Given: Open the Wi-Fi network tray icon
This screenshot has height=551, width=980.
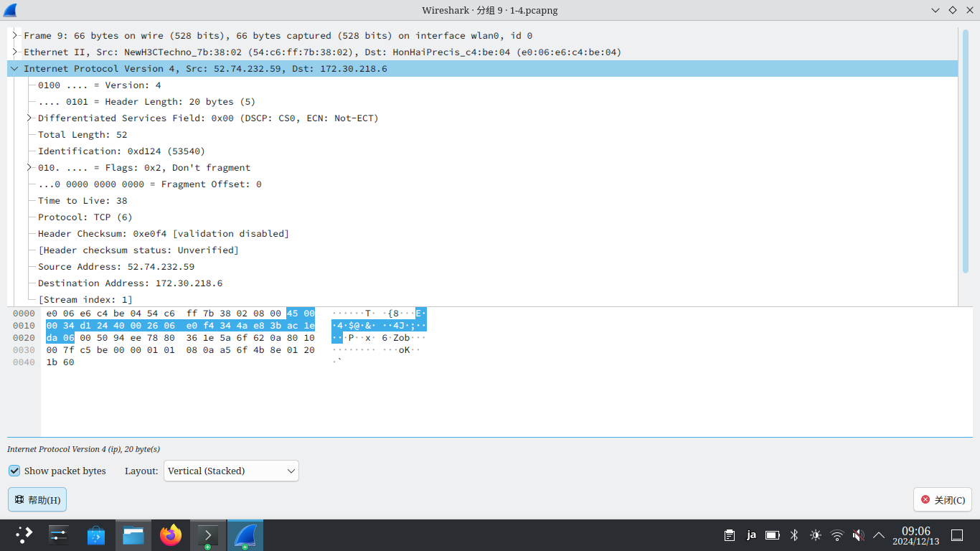Looking at the screenshot, I should pos(837,534).
